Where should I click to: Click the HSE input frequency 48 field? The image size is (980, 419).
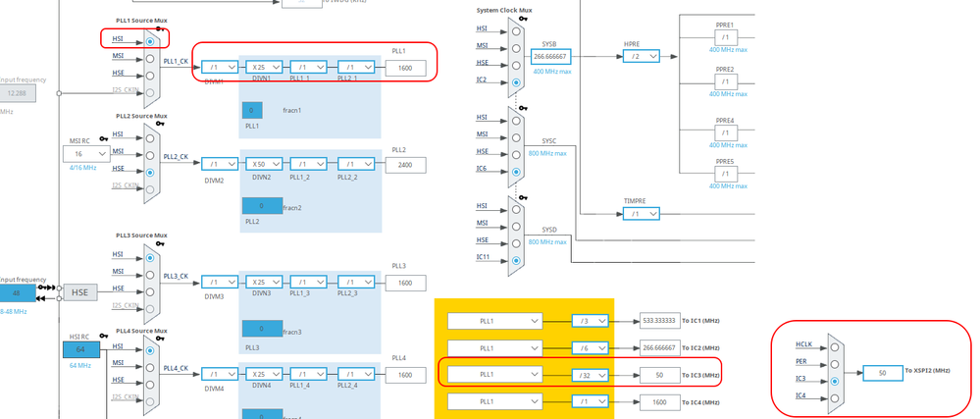pyautogui.click(x=17, y=292)
